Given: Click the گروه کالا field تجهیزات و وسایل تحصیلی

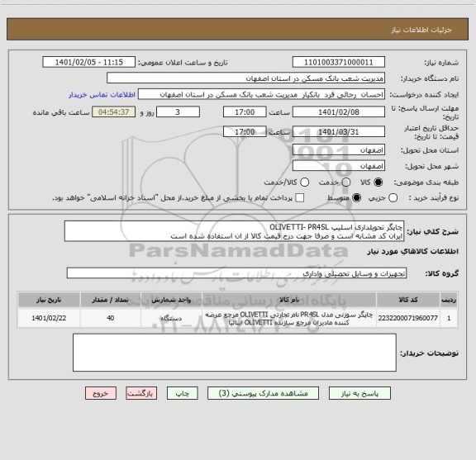Looking at the screenshot, I should click(237, 273).
